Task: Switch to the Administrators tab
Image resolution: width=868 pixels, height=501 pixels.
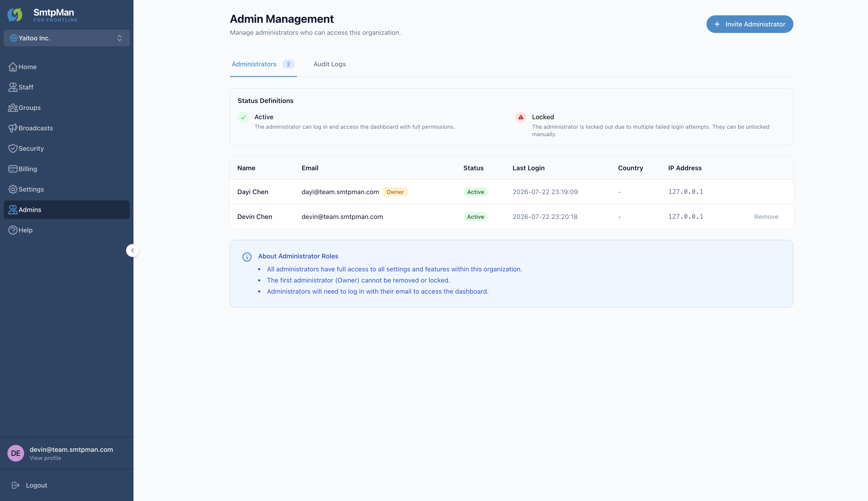Action: (263, 64)
